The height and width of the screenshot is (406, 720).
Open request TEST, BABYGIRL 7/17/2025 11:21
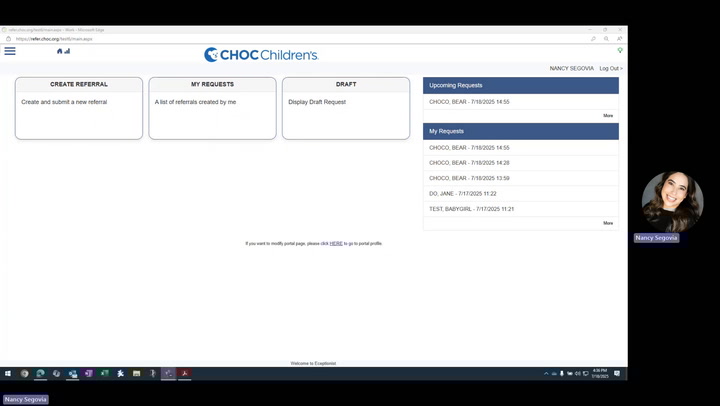(x=521, y=209)
